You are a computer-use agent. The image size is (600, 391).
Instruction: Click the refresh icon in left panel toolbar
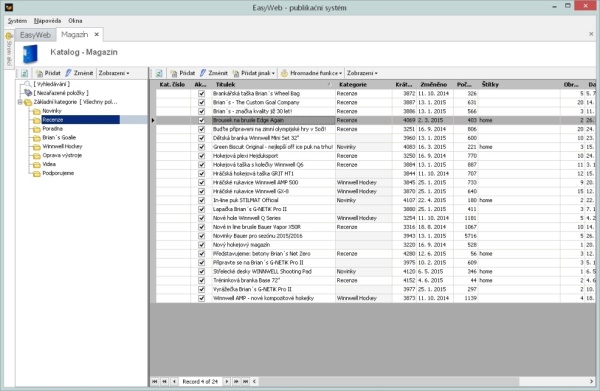[24, 73]
